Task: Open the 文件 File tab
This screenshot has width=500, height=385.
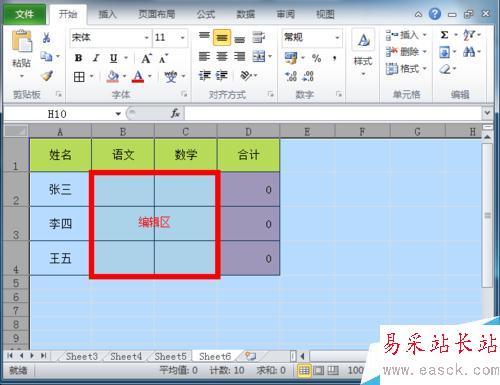Action: tap(25, 14)
